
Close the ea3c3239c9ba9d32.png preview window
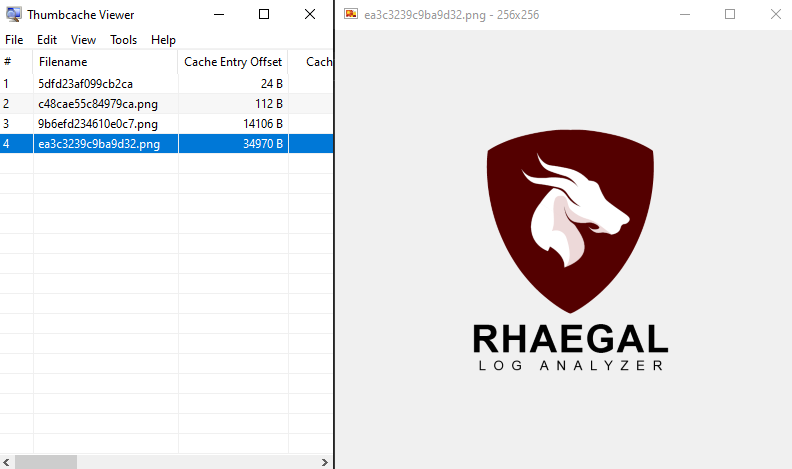point(776,14)
